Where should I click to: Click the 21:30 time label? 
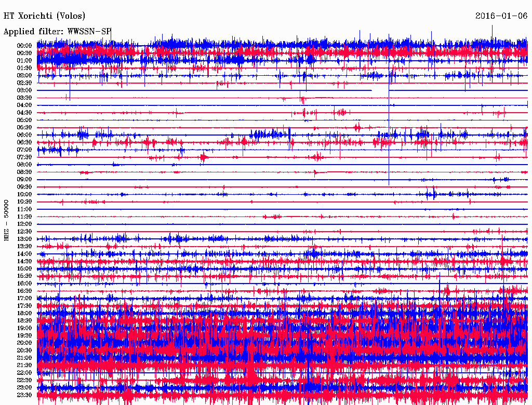tap(24, 366)
